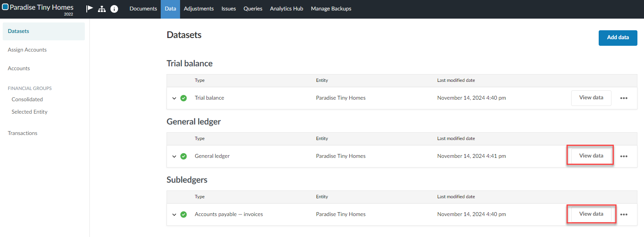View data for the General ledger
Image resolution: width=644 pixels, height=237 pixels.
(x=591, y=156)
